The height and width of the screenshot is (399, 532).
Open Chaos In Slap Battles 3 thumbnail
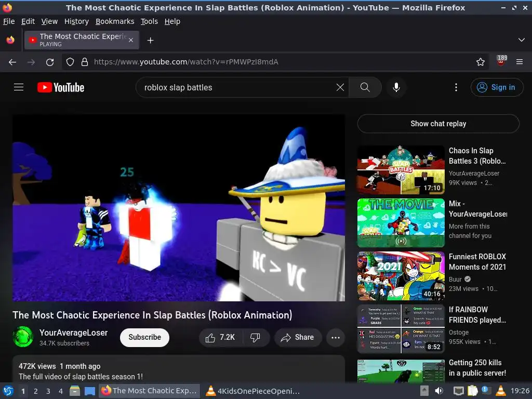tap(401, 170)
